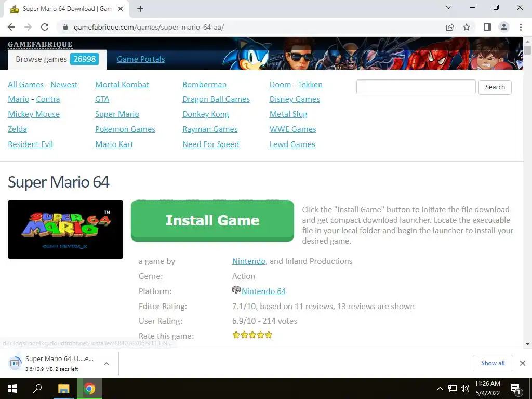
Task: Open Chrome side panel icon
Action: point(487,27)
